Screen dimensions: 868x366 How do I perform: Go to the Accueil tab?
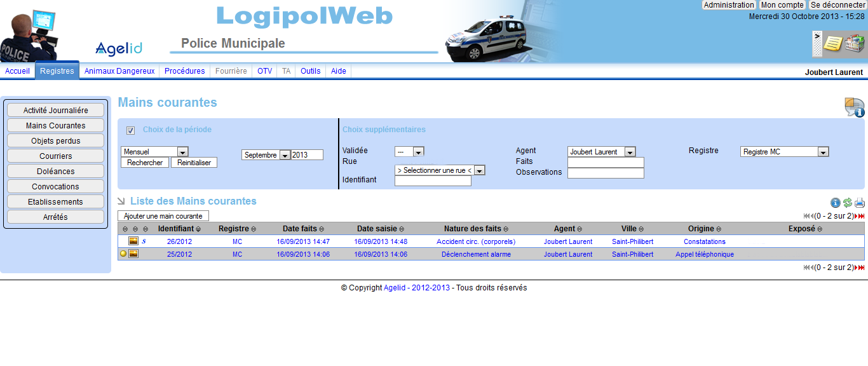coord(17,71)
